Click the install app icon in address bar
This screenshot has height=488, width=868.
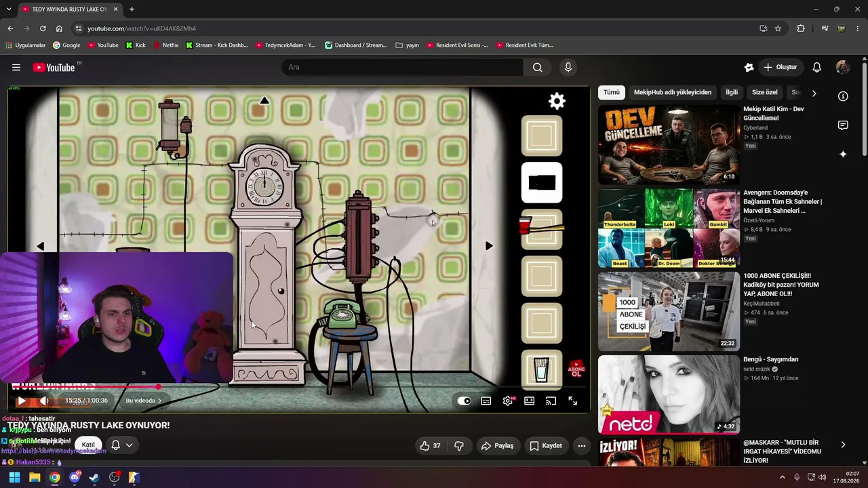pyautogui.click(x=763, y=28)
